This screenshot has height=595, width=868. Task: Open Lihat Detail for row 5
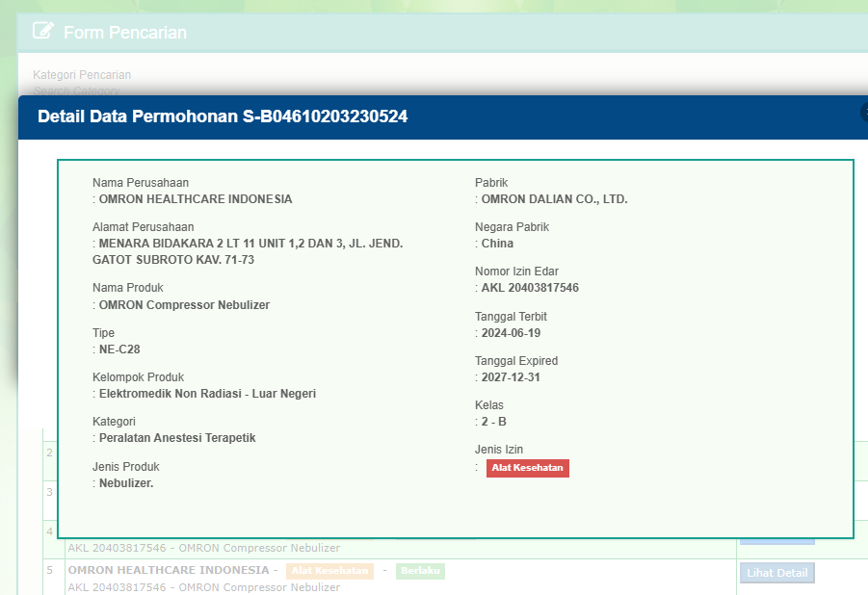click(x=776, y=573)
